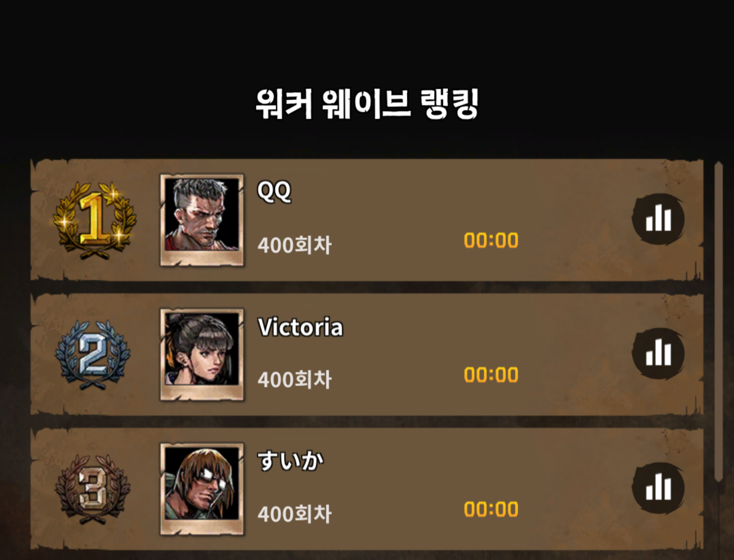Click the silver second-place medal
734x560 pixels.
(x=93, y=355)
